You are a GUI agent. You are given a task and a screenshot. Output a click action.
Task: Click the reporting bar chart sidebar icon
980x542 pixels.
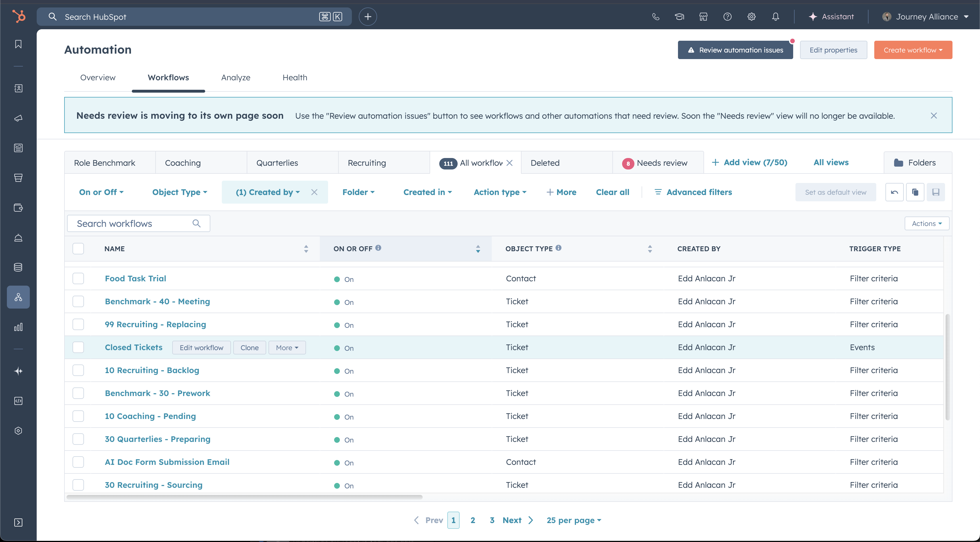coord(18,327)
